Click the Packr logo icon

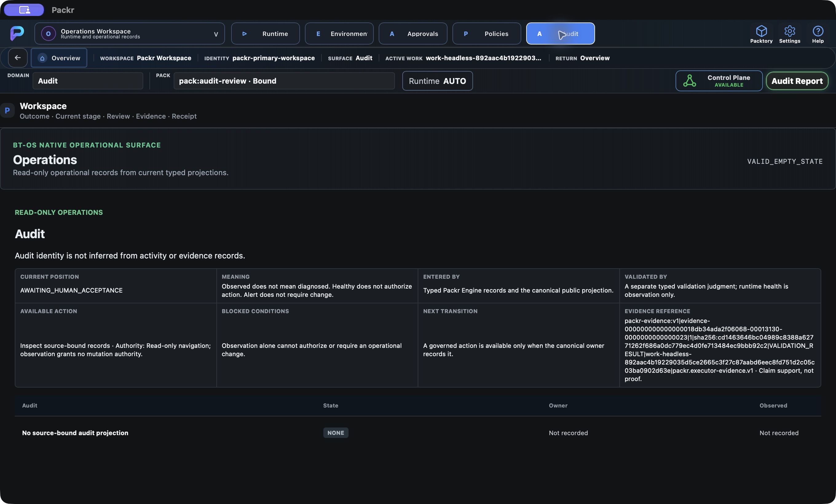(x=17, y=33)
